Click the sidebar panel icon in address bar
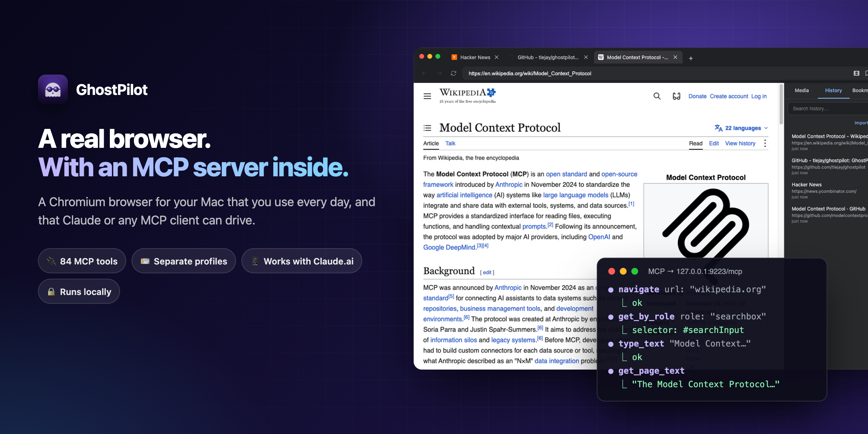The image size is (868, 434). click(856, 73)
